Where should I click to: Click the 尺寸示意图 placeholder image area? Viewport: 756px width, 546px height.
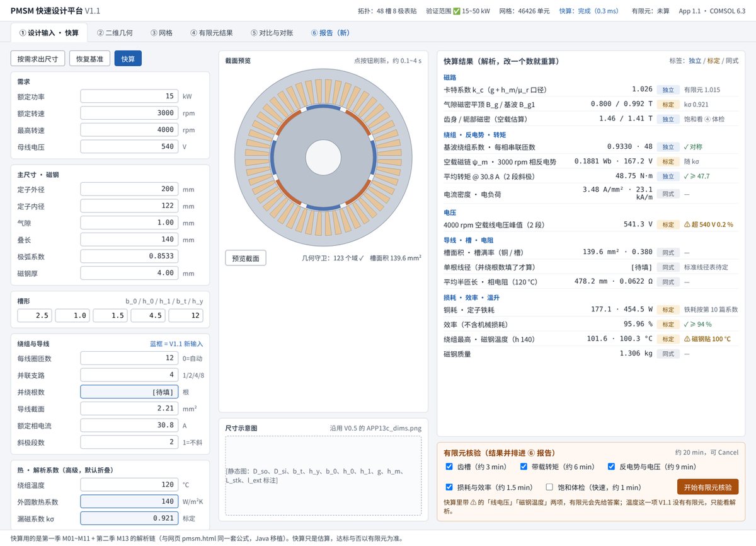pyautogui.click(x=323, y=476)
